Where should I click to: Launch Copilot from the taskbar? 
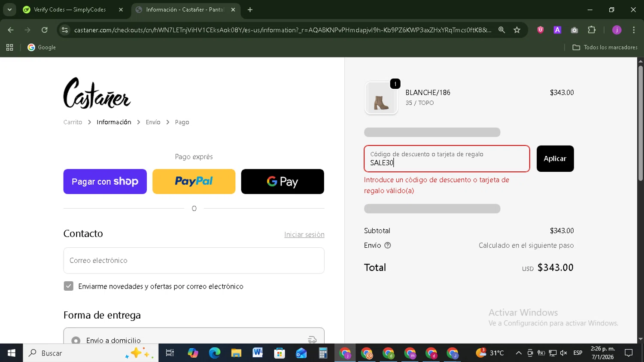193,353
